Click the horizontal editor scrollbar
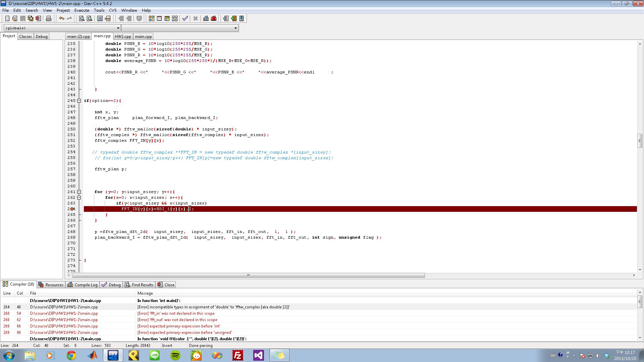Screen dimensions: 644x362 (248, 275)
